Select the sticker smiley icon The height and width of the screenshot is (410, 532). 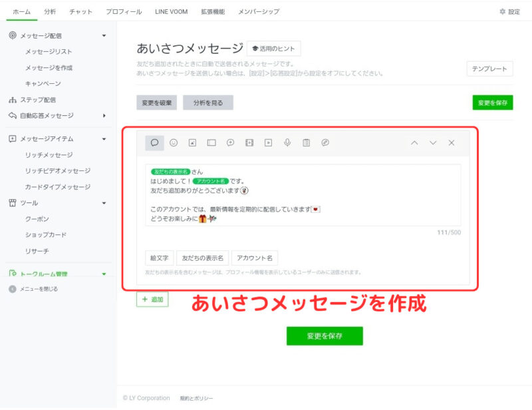coord(174,142)
